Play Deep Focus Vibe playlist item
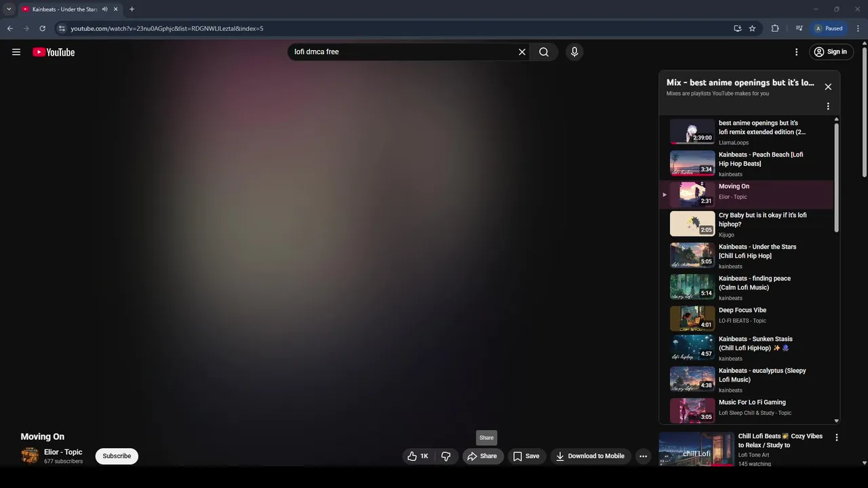 point(746,318)
